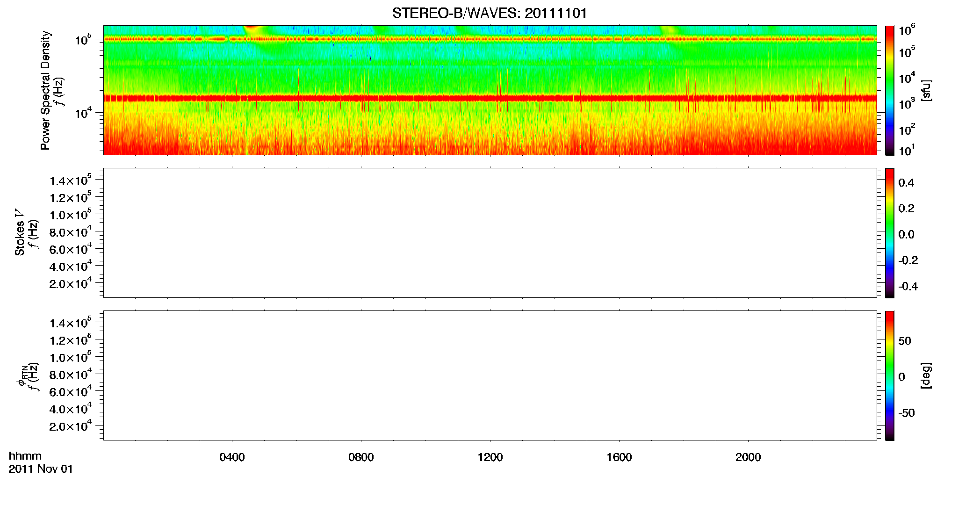Click the 1.4×10^5 tick in Stokes panel
The height and width of the screenshot is (505, 980).
tap(70, 180)
